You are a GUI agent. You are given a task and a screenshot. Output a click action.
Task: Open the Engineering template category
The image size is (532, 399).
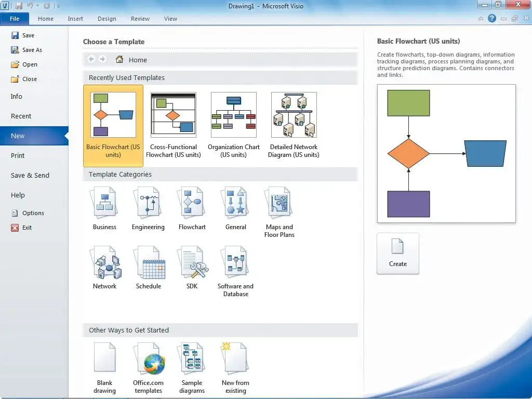pos(148,208)
